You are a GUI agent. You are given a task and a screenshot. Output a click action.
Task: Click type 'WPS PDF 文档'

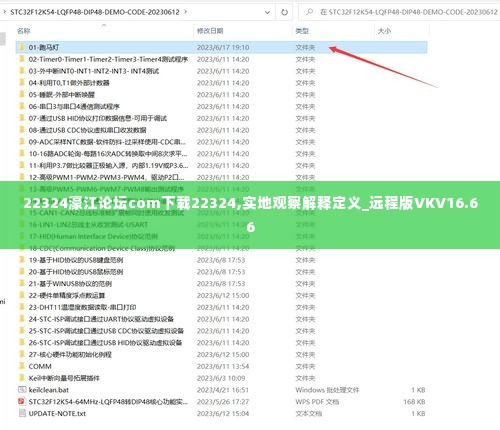tap(317, 402)
